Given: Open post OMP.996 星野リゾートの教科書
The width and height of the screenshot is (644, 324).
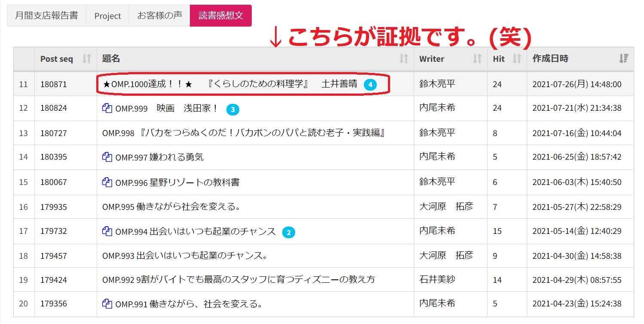Looking at the screenshot, I should [x=177, y=182].
